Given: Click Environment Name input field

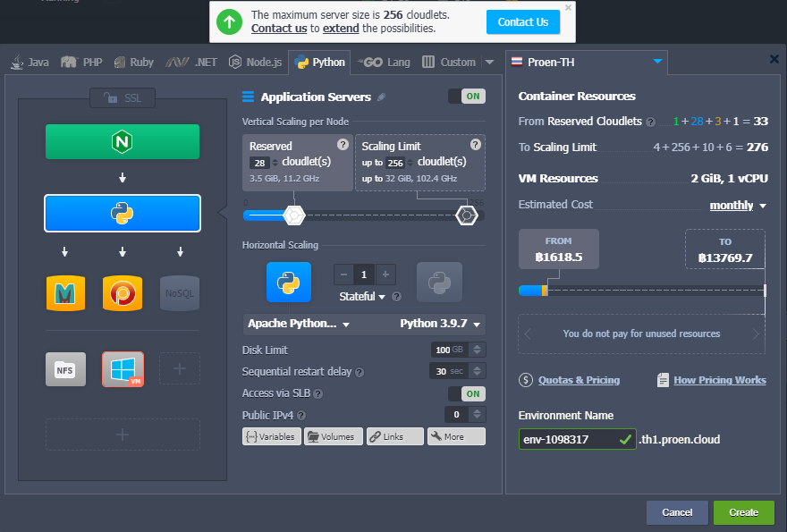Looking at the screenshot, I should pos(577,439).
